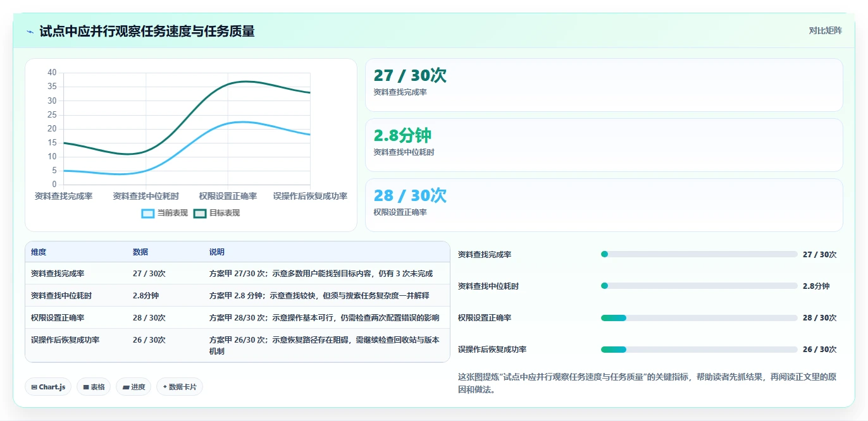Image resolution: width=868 pixels, height=421 pixels.
Task: Click the lightning icon beside the title
Action: [x=30, y=31]
